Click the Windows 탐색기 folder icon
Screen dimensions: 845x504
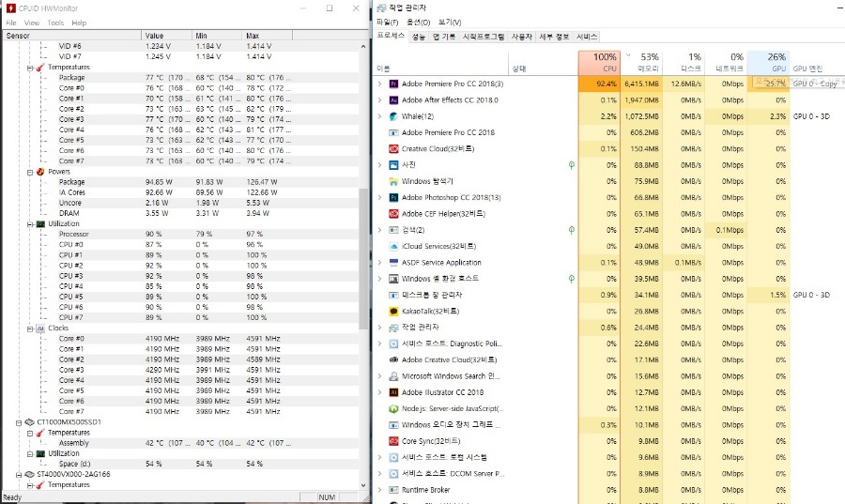[393, 181]
